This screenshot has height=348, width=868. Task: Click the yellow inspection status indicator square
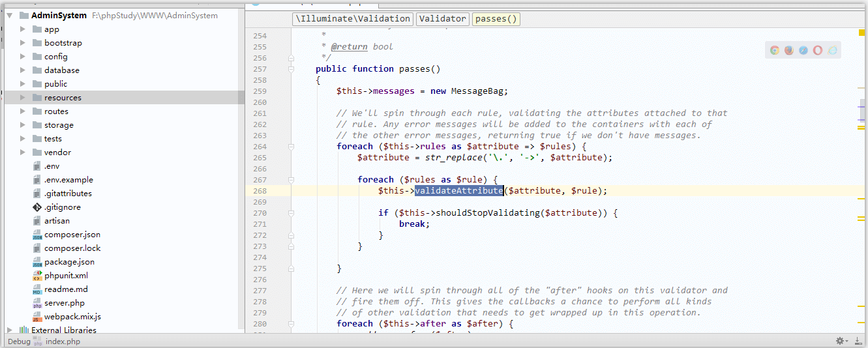(861, 33)
